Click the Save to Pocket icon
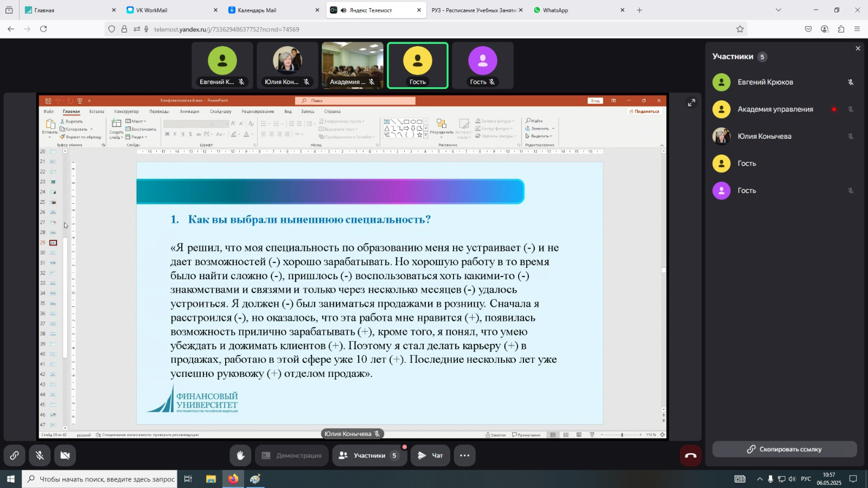Screen dimensions: 868x488 click(x=808, y=29)
